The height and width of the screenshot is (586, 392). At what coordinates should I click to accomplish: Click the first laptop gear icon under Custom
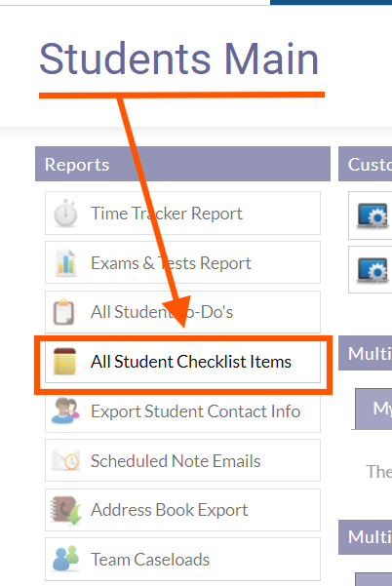372,215
